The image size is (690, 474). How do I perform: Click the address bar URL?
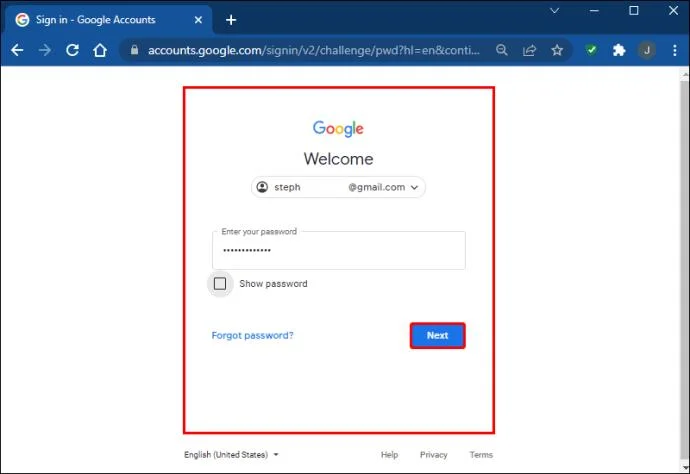point(313,51)
